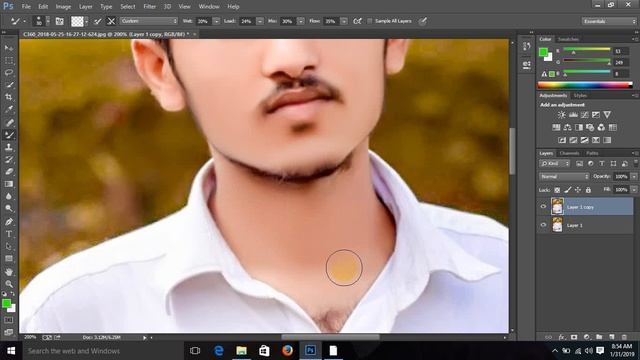Select the Crop tool

point(9,97)
